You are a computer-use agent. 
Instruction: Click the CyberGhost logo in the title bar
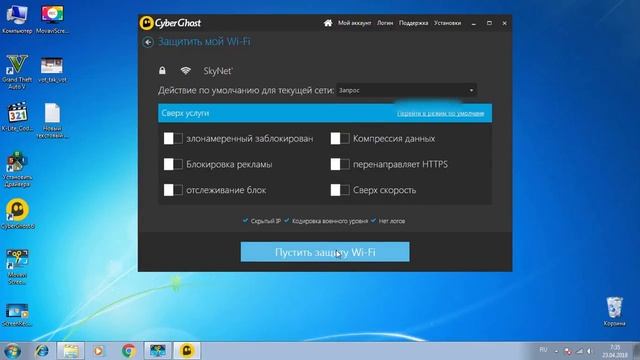coord(170,23)
